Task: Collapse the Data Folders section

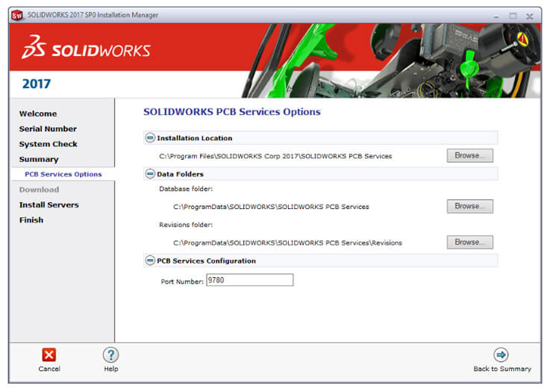Action: point(150,174)
